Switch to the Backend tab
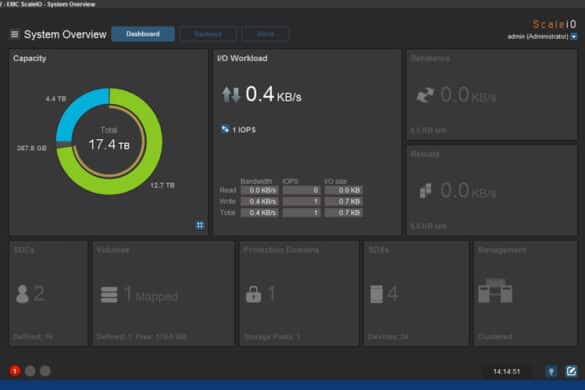 tap(208, 34)
